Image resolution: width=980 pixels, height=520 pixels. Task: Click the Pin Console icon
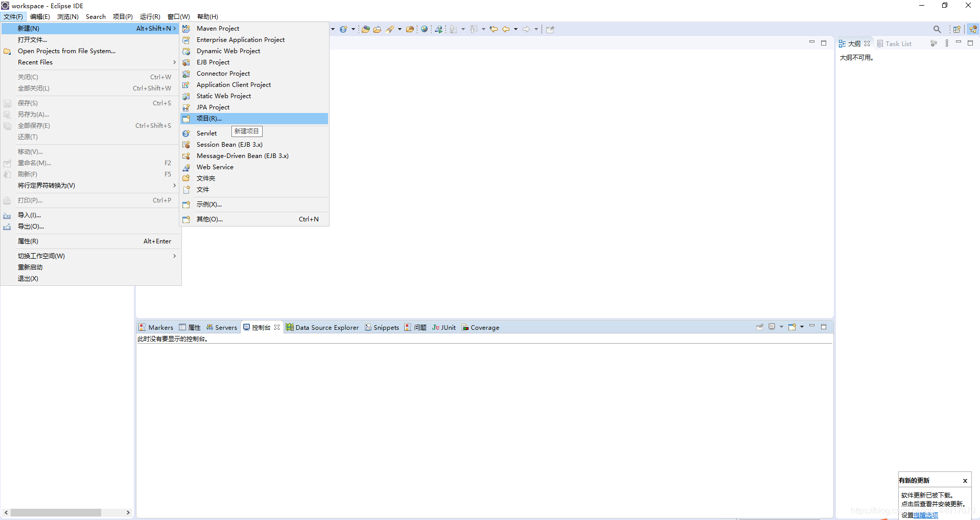[760, 327]
